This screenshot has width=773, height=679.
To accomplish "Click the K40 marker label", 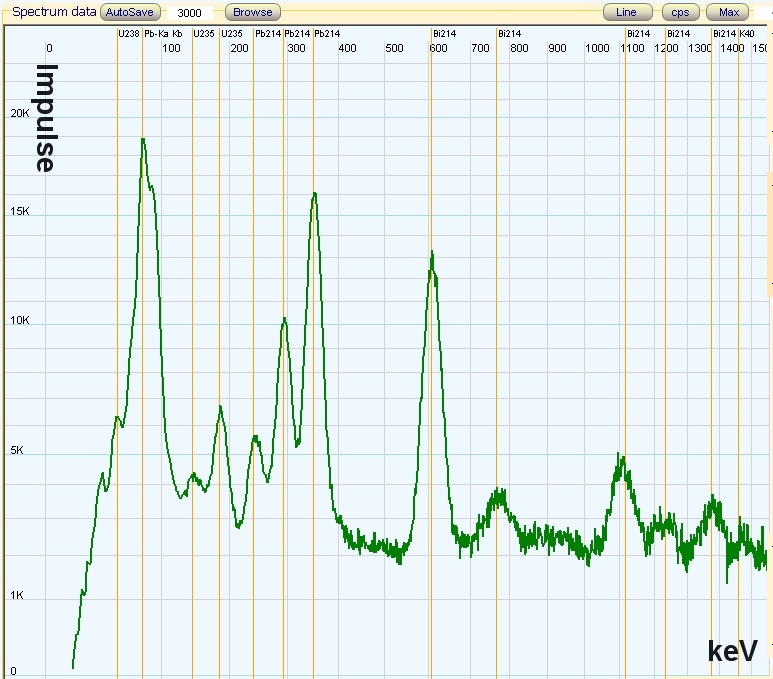I will click(746, 33).
